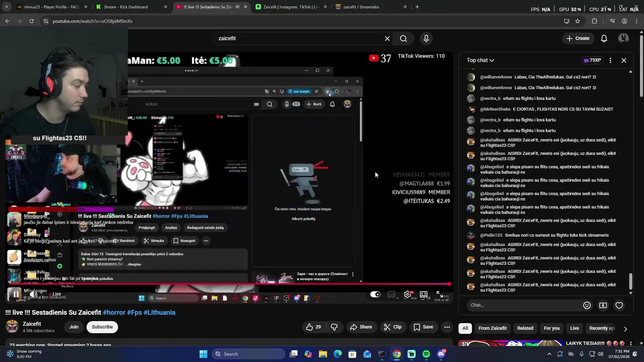Open the YouTube account avatar menu
644x362 pixels.
click(x=623, y=38)
